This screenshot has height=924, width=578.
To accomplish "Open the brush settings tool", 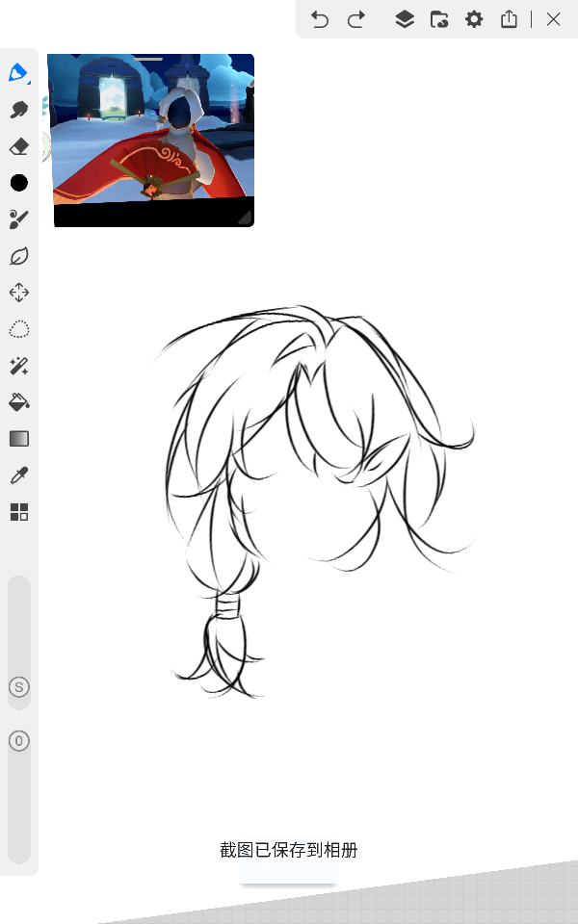I will point(19,219).
